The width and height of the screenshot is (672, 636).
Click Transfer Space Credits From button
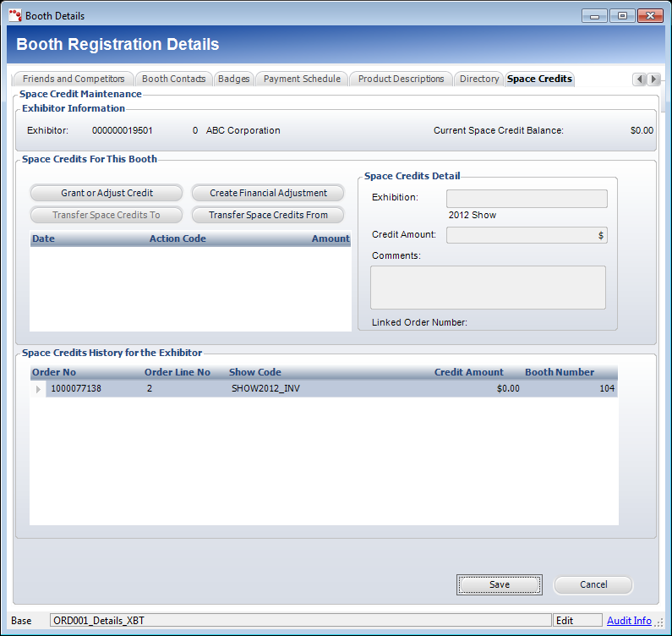[268, 215]
